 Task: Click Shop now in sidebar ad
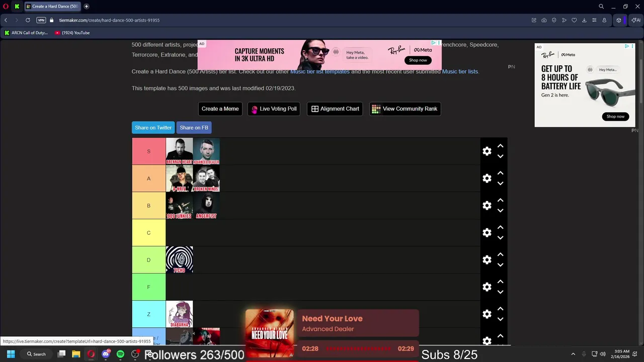pos(615,117)
